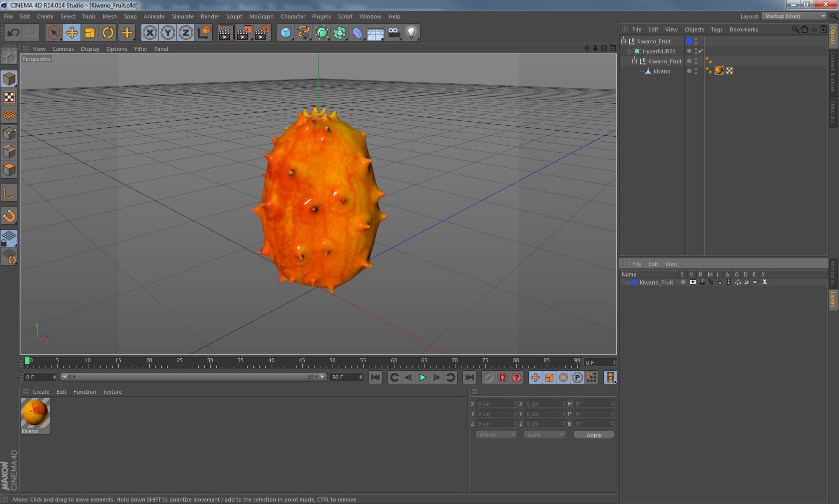Image resolution: width=839 pixels, height=504 pixels.
Task: Activate the Move tool in top toolbar
Action: click(72, 33)
